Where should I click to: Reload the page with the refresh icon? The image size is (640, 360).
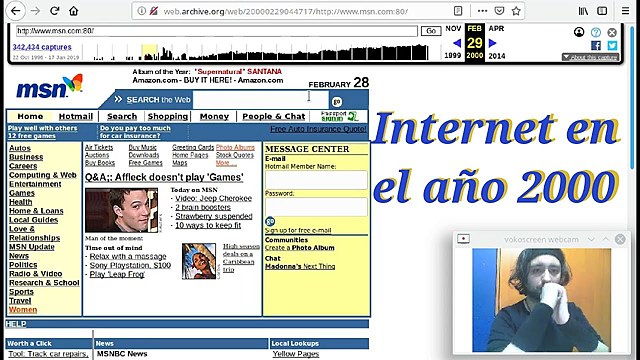55,11
